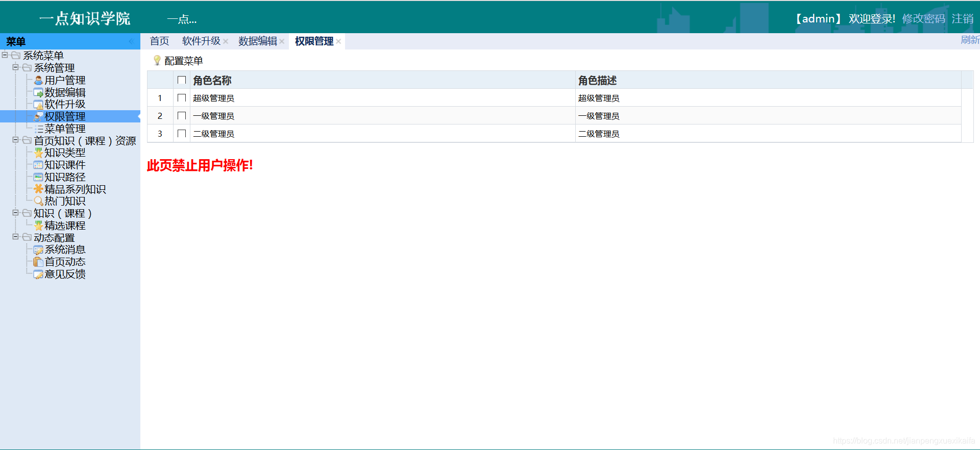Select the 一级管理员 role name cell

click(382, 116)
